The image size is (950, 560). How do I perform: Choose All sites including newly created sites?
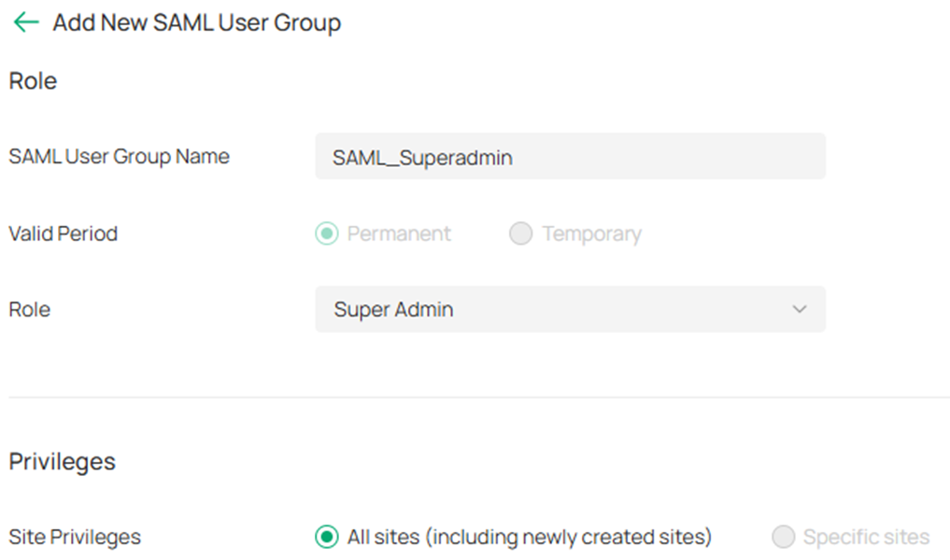(324, 537)
